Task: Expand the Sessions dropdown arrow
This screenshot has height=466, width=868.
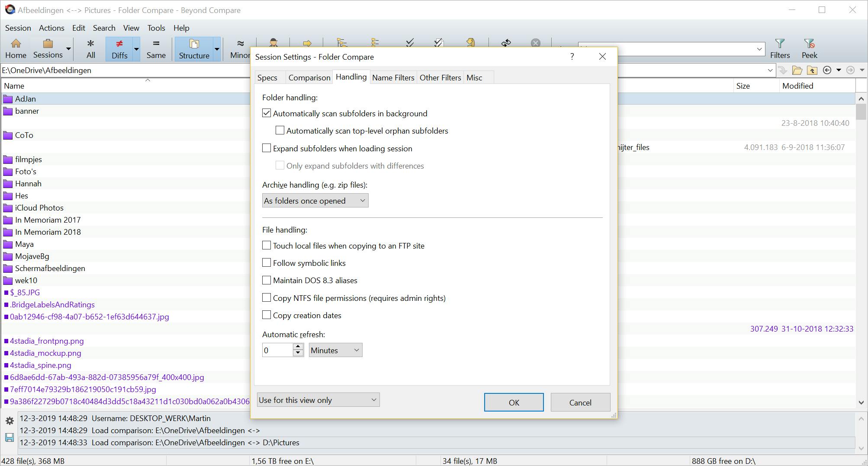Action: (68, 48)
